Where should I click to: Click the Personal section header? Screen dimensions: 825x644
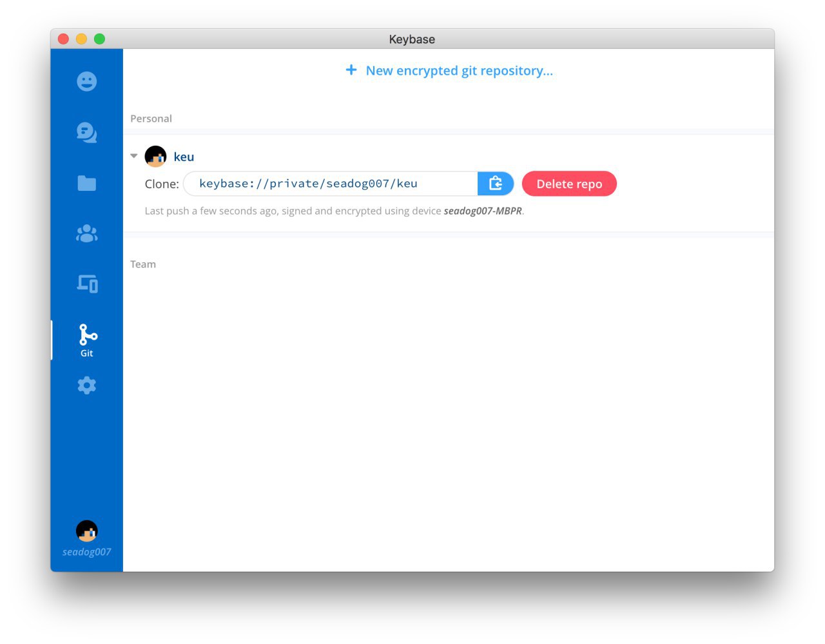pos(151,119)
